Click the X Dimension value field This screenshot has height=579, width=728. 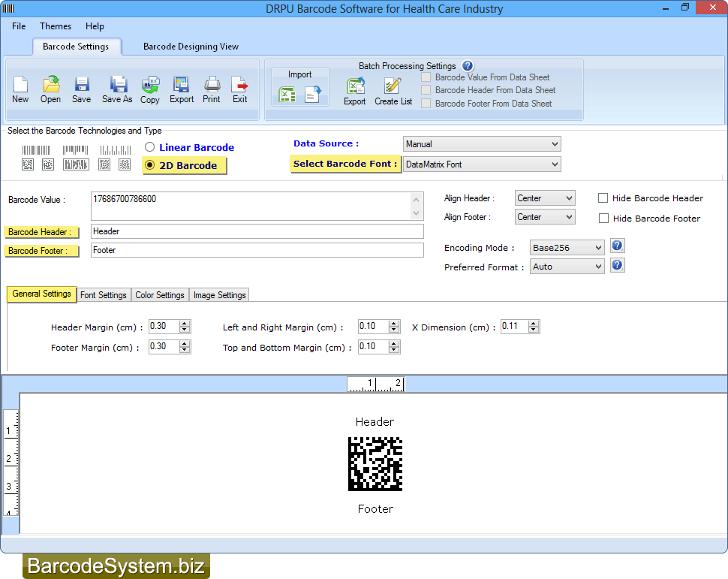(514, 327)
